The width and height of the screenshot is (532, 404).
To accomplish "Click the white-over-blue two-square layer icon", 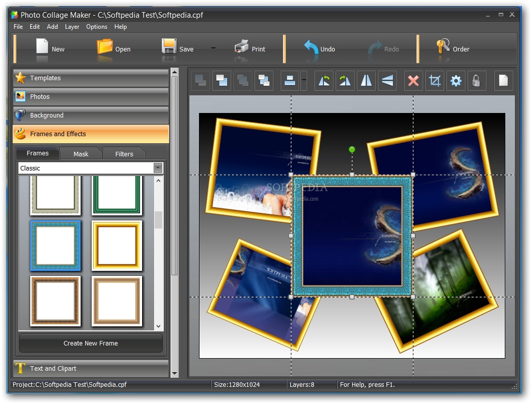I will pyautogui.click(x=222, y=81).
